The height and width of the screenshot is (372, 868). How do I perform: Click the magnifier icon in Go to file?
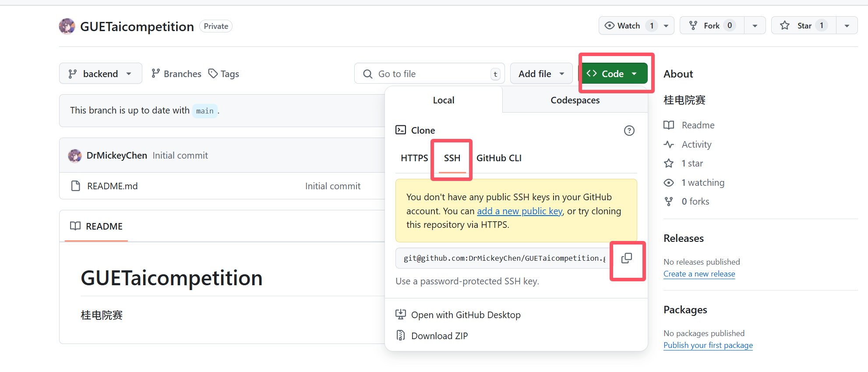click(x=368, y=74)
